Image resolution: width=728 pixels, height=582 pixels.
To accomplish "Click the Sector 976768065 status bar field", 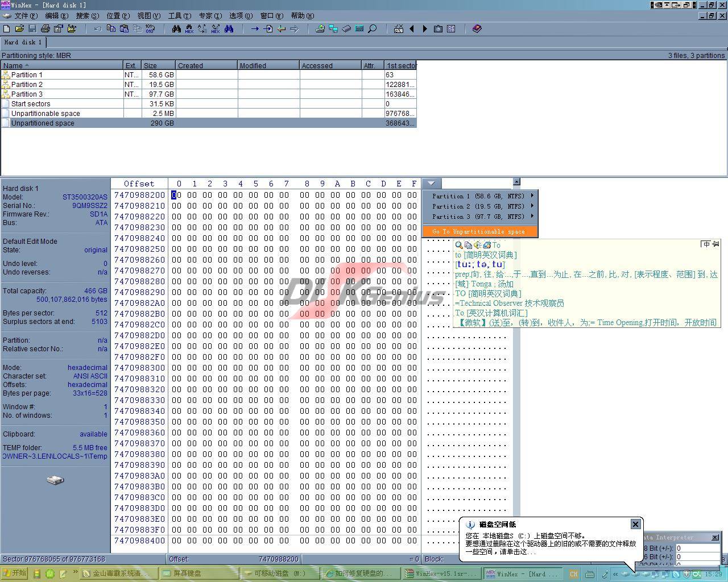I will 83,559.
